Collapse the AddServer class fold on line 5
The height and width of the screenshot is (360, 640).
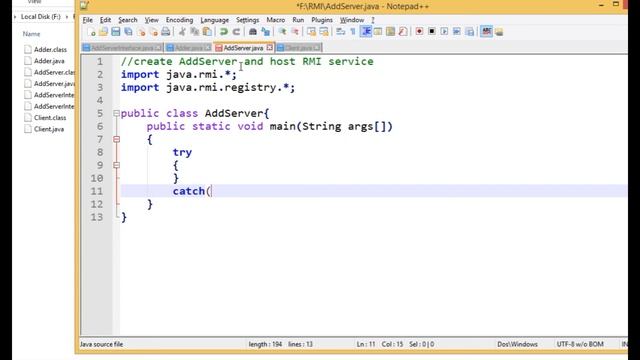click(116, 113)
